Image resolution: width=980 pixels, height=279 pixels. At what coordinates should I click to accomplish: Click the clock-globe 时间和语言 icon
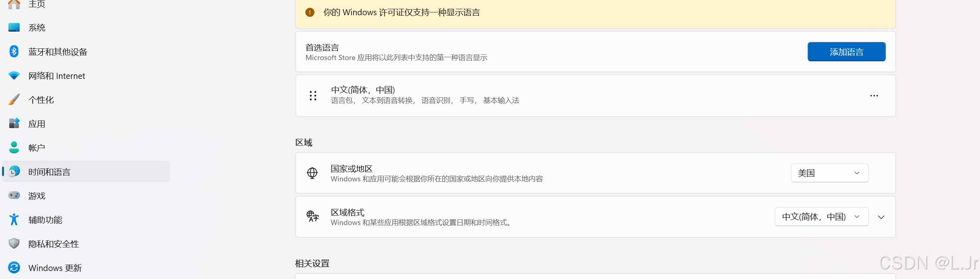14,171
